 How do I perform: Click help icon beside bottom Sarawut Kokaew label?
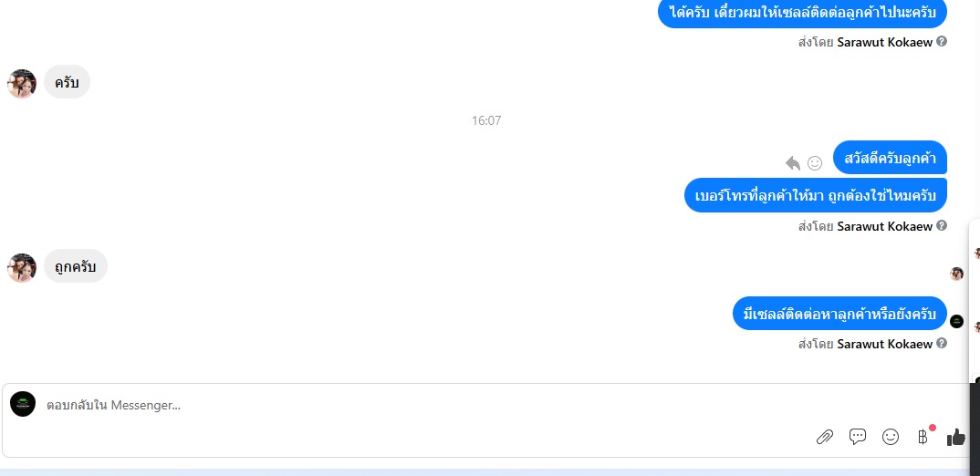(x=942, y=343)
